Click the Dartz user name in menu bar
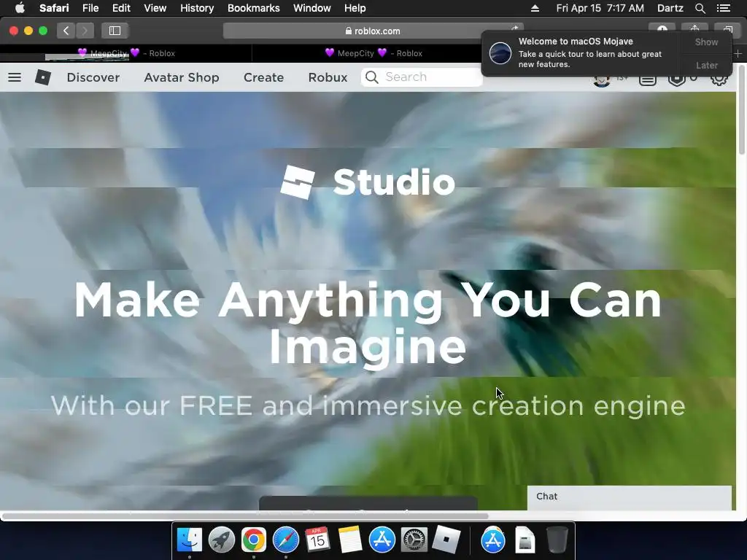The height and width of the screenshot is (560, 747). [670, 8]
